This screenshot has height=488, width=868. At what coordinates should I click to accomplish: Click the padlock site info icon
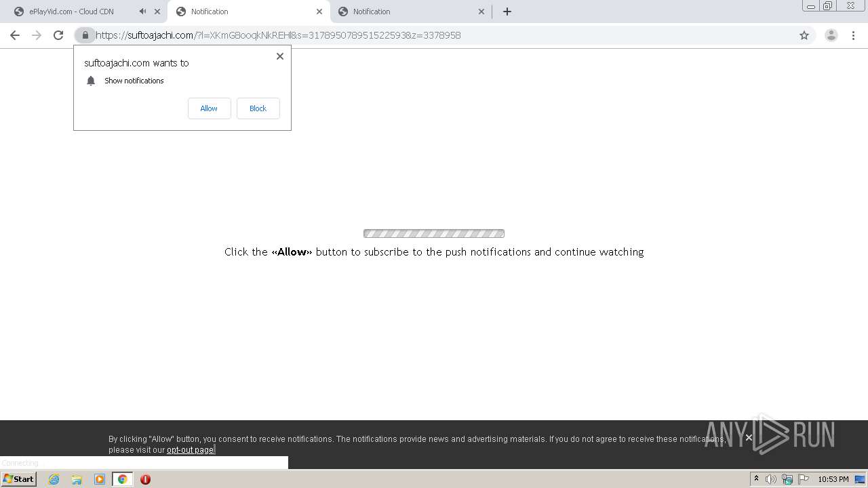[85, 35]
